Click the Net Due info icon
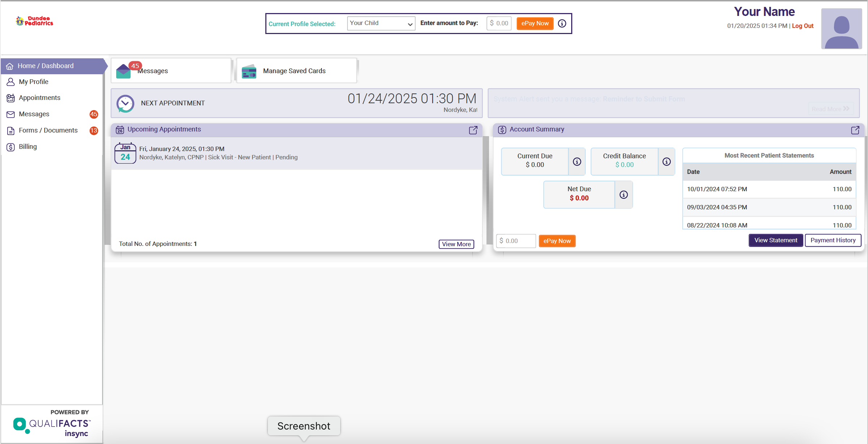 coord(623,195)
